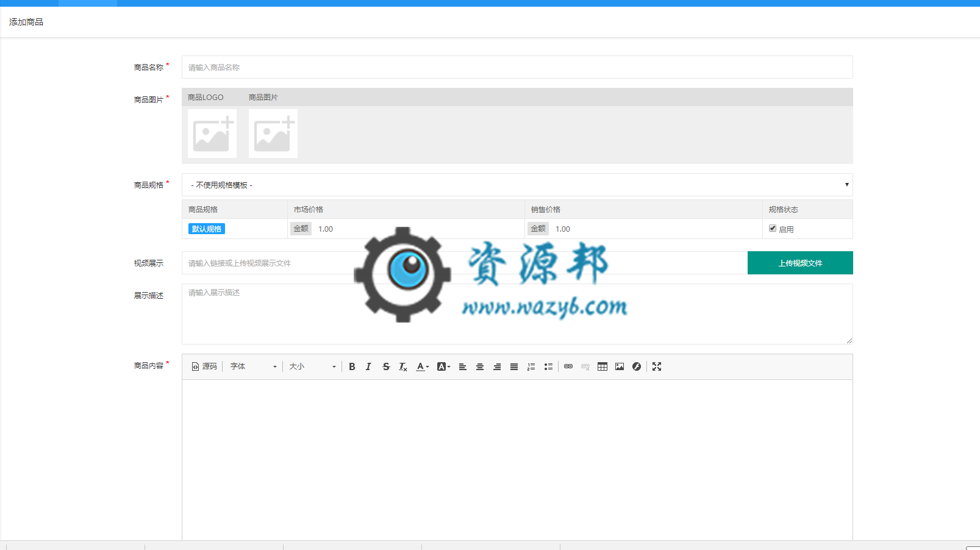Screen dimensions: 980x550
Task: Open the 大小 font size dropdown
Action: click(x=312, y=366)
